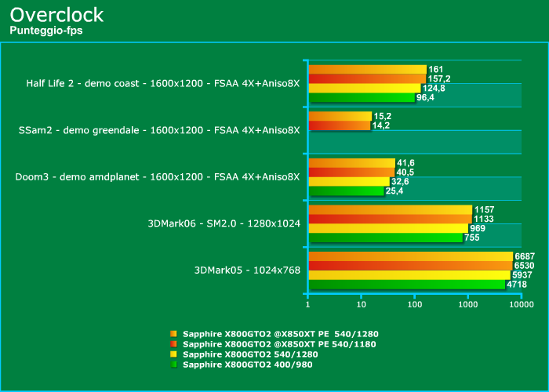Select legend label Sapphire X800GTO2 @X850XT PE 540/1280
Viewport: 549px width, 392px height.
pyautogui.click(x=281, y=334)
